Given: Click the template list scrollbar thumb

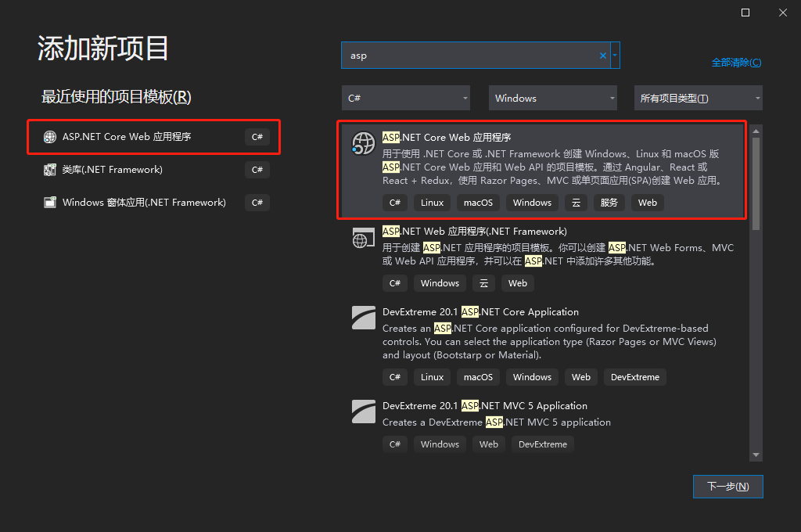Looking at the screenshot, I should (756, 184).
